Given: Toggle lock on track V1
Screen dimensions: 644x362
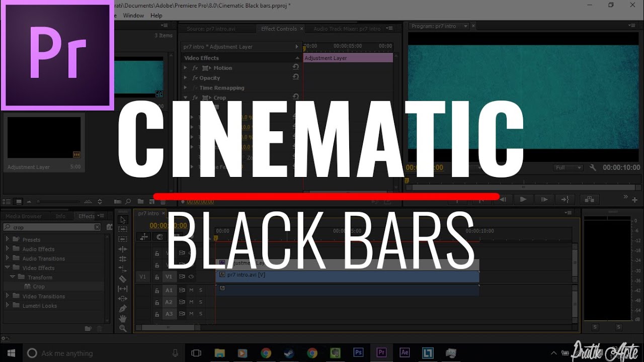Looking at the screenshot, I should (x=157, y=277).
